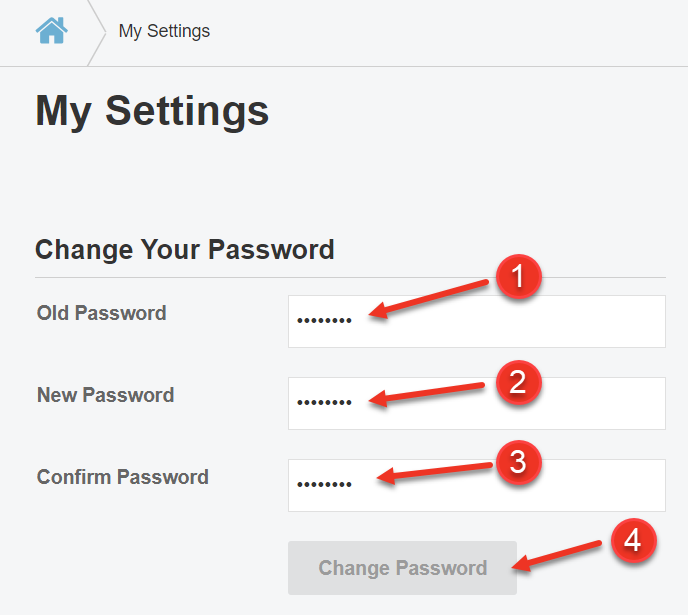Image resolution: width=688 pixels, height=615 pixels.
Task: Go to the home page icon
Action: point(51,31)
